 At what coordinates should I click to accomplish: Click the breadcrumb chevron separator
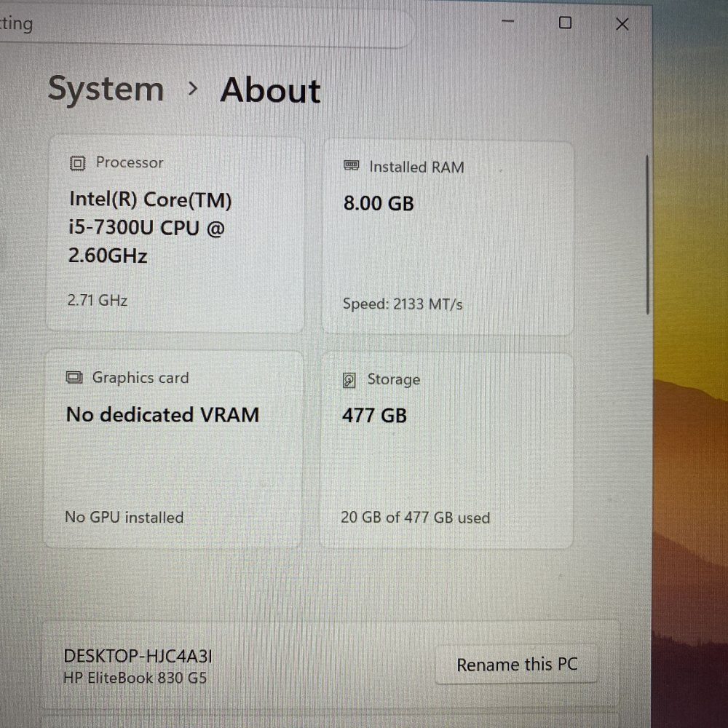click(192, 88)
